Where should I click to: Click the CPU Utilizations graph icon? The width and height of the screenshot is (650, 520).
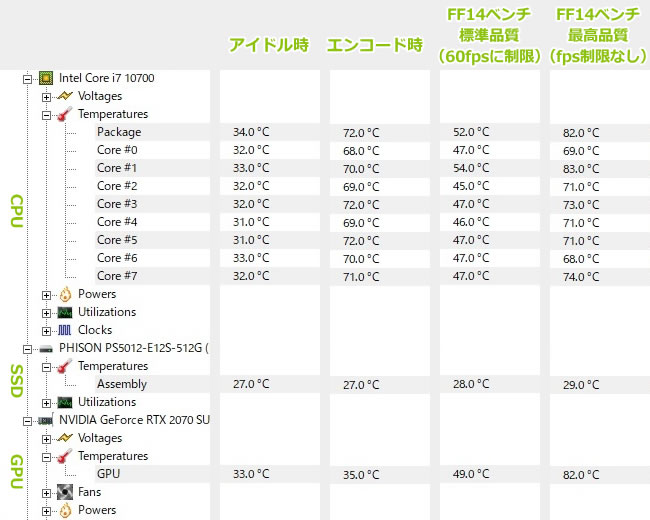pyautogui.click(x=65, y=312)
